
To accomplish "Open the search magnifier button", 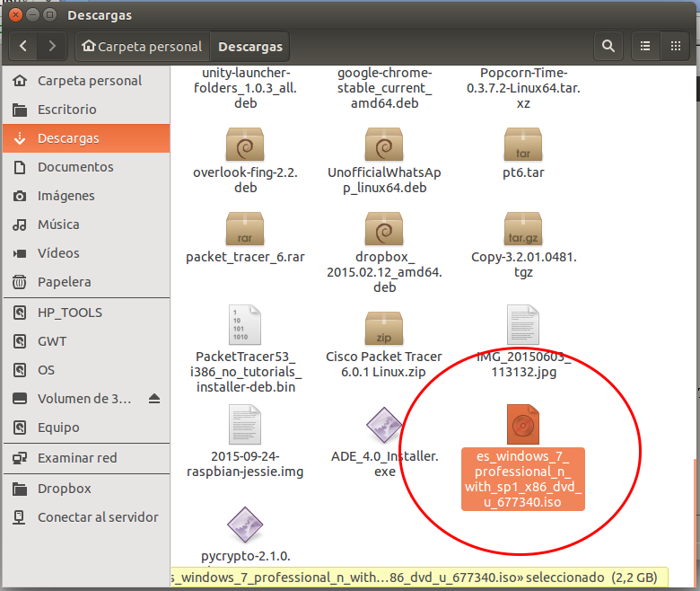I will pyautogui.click(x=608, y=46).
